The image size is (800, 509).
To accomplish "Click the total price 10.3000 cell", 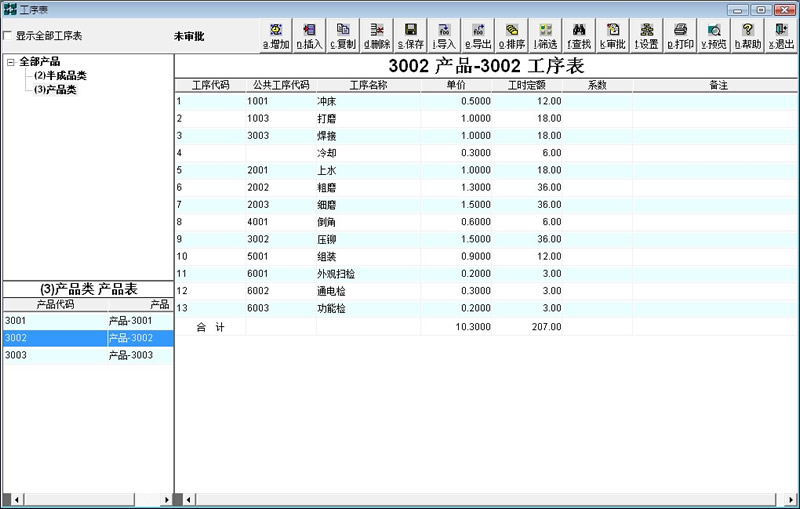I will pyautogui.click(x=456, y=327).
